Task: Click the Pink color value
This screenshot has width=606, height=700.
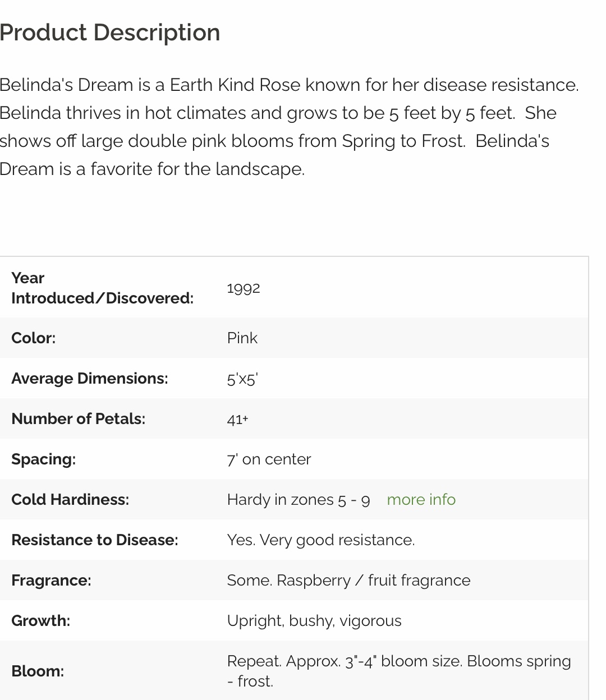Action: point(242,338)
